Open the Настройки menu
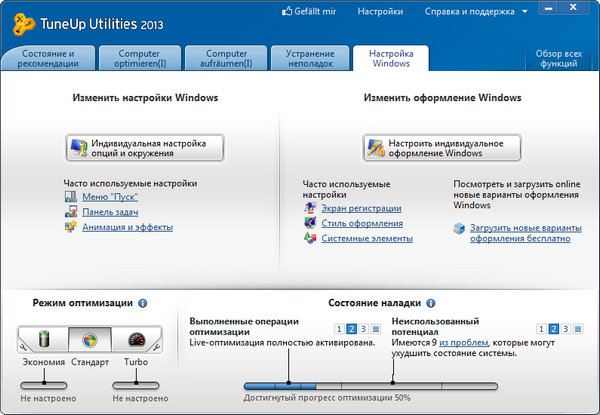Viewport: 600px width, 415px height. (380, 11)
